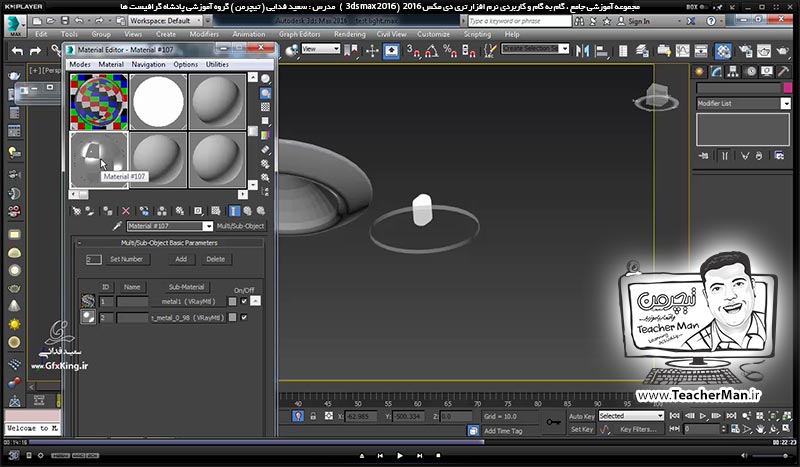Click Put to Library icon
This screenshot has height=467, width=800.
point(180,211)
